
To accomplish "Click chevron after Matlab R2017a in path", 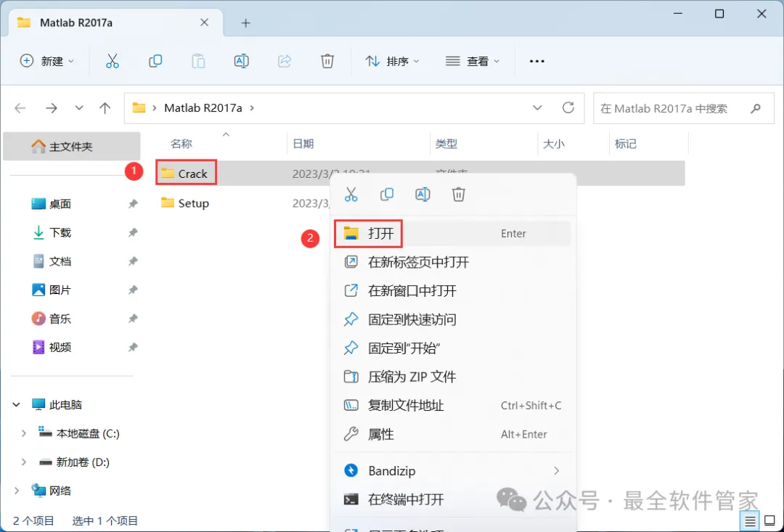I will tap(252, 108).
